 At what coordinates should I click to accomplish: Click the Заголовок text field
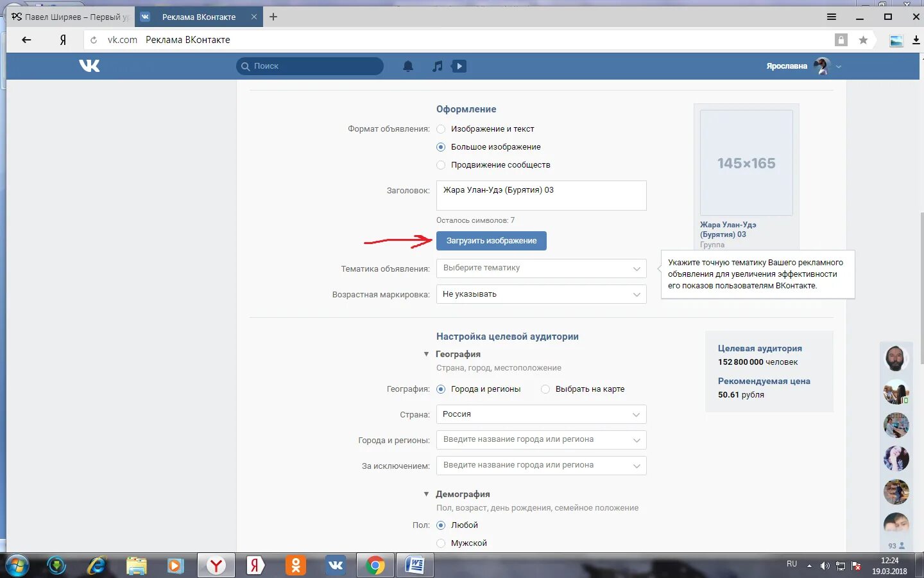pos(541,195)
